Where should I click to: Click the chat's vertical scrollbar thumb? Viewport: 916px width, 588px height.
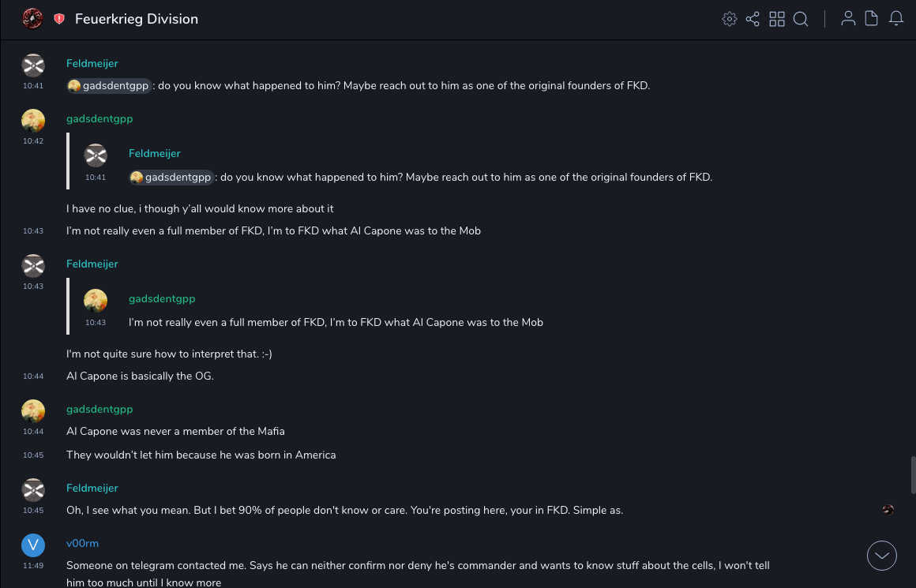[914, 474]
